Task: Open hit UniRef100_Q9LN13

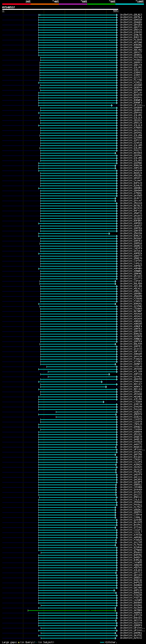Action: pos(131,15)
